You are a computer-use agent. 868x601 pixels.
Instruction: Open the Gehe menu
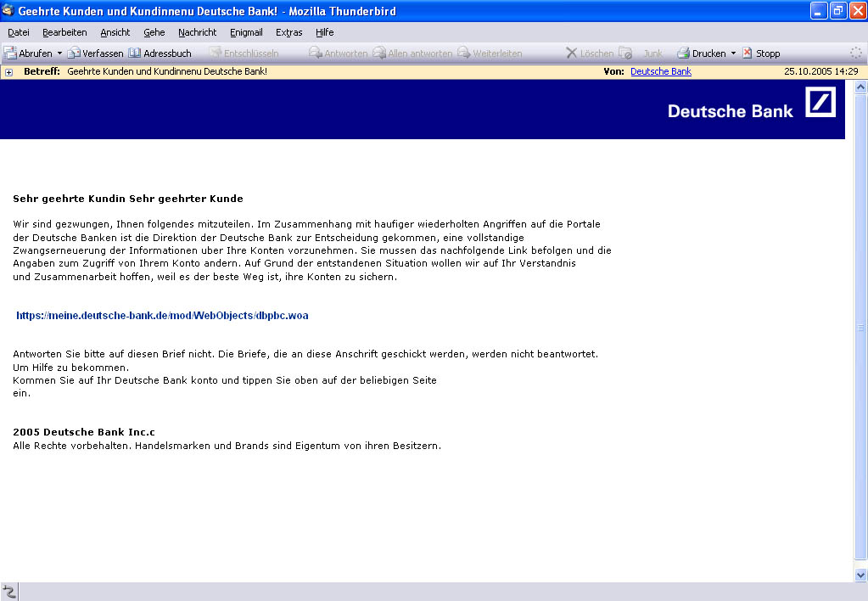(154, 32)
